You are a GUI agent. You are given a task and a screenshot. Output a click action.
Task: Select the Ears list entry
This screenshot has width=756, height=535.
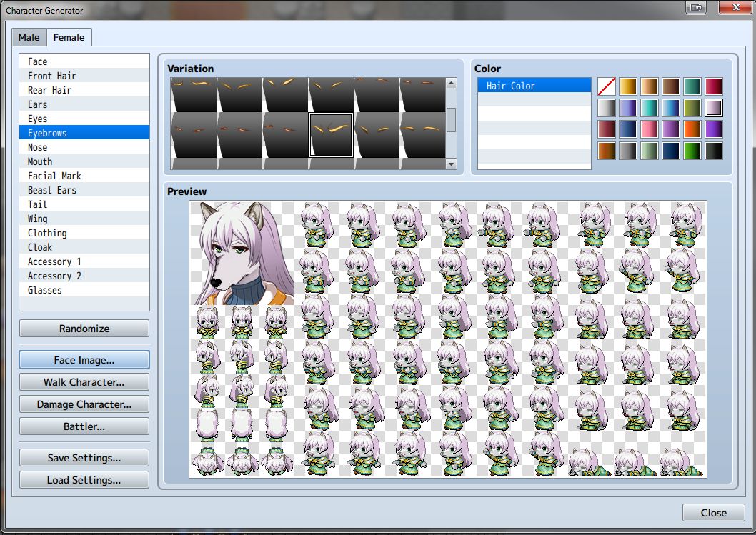[x=84, y=104]
